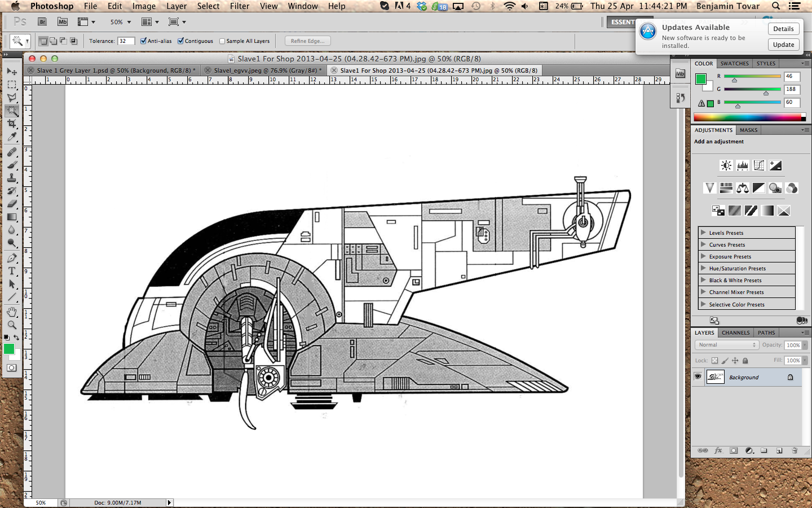Select the Type tool
Screen dimensions: 812x508
point(11,271)
